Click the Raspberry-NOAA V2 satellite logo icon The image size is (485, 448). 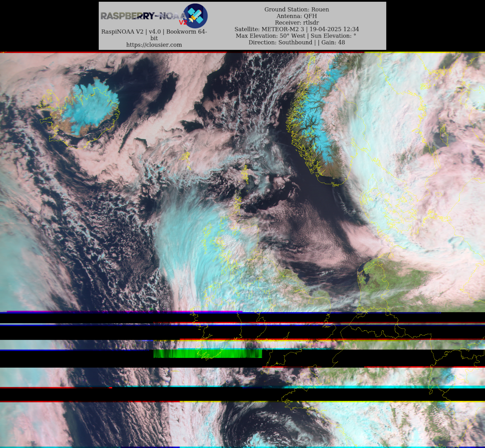pyautogui.click(x=195, y=16)
